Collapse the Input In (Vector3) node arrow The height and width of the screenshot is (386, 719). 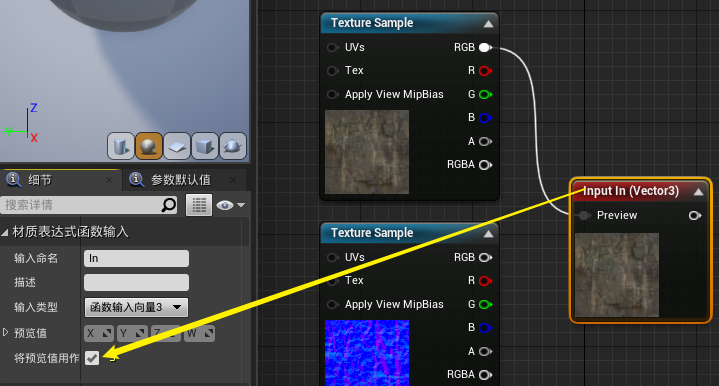[698, 192]
